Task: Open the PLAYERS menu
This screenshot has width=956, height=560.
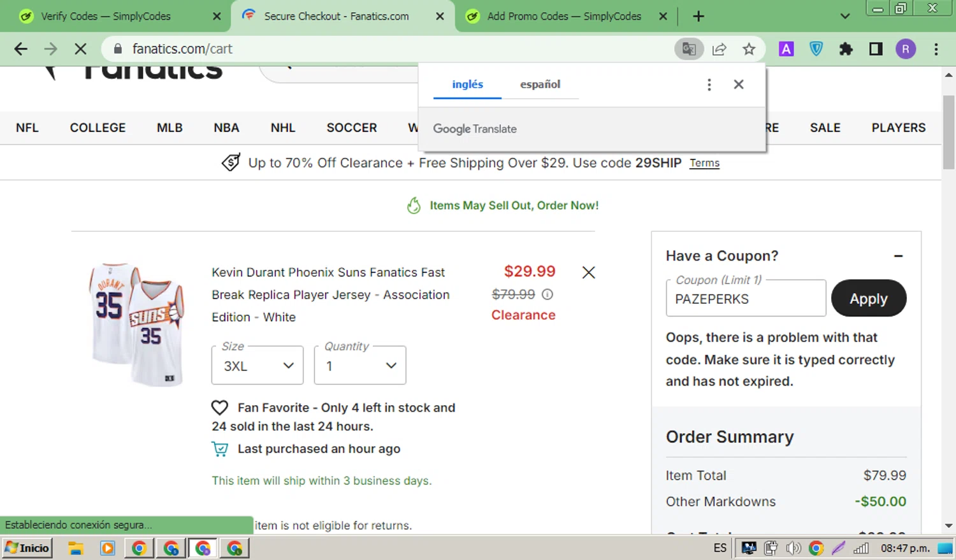Action: tap(898, 128)
